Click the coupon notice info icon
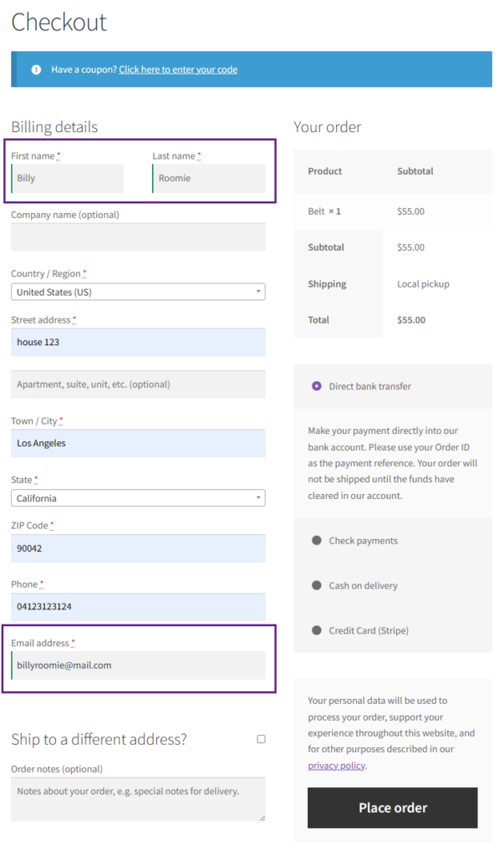Screen dimensions: 504x856 36,69
